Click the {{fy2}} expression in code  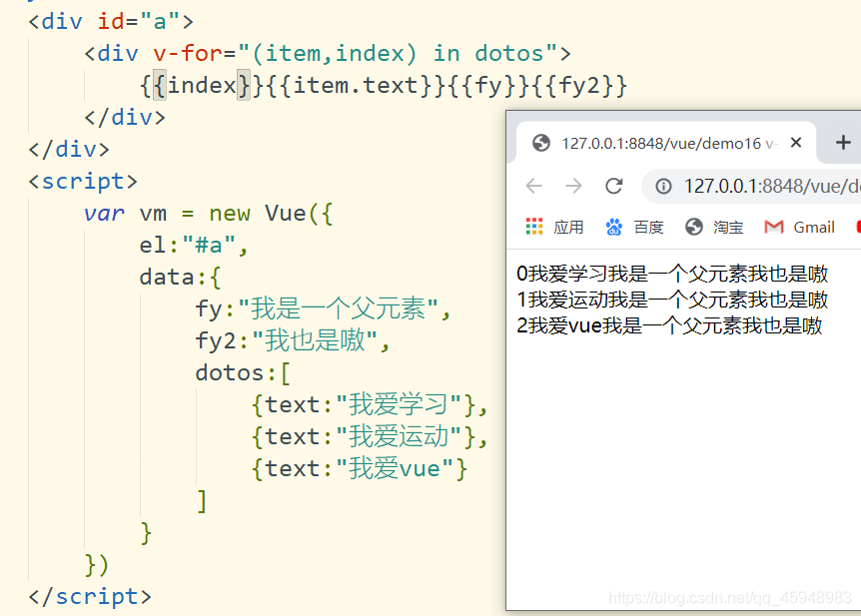click(578, 86)
